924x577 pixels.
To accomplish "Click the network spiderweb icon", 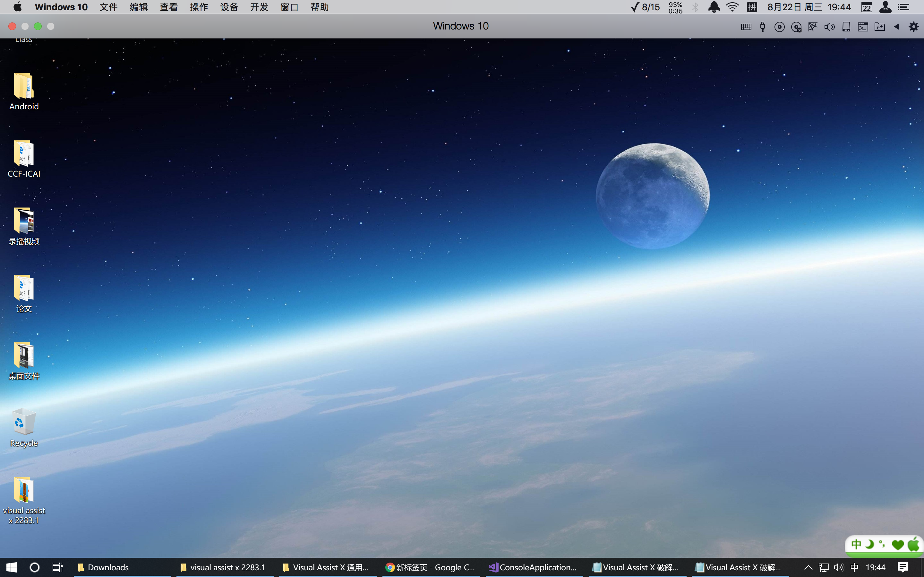I will pos(813,27).
